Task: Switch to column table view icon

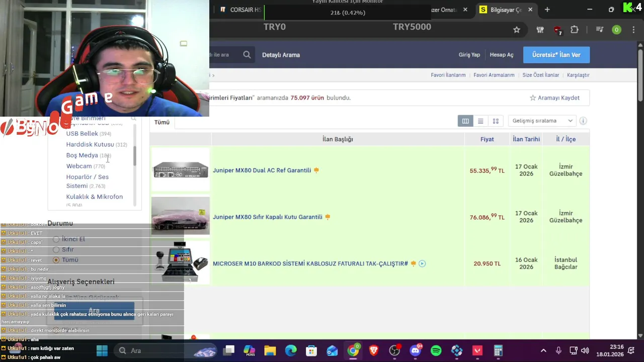Action: click(465, 121)
